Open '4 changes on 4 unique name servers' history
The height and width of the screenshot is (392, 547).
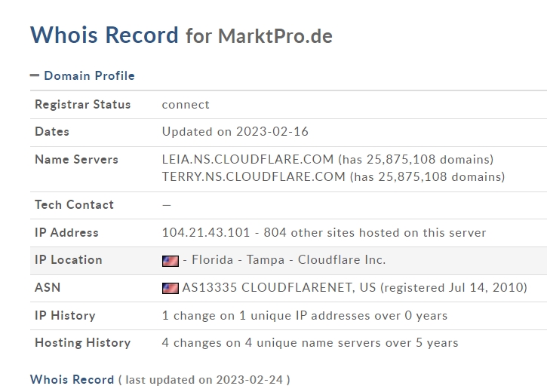coord(310,342)
